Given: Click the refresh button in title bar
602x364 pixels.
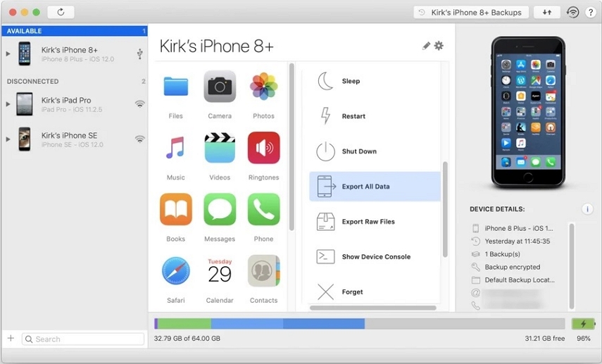Looking at the screenshot, I should [61, 12].
